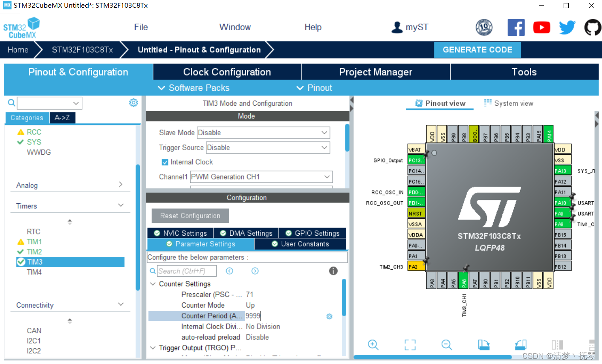Open the Slave Mode dropdown
This screenshot has height=364, width=602.
[x=263, y=133]
